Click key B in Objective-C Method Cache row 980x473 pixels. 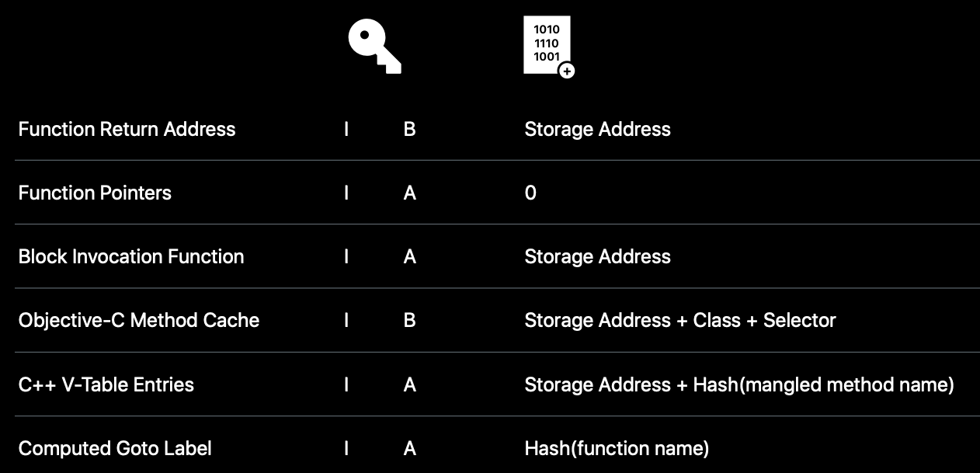[x=409, y=320]
